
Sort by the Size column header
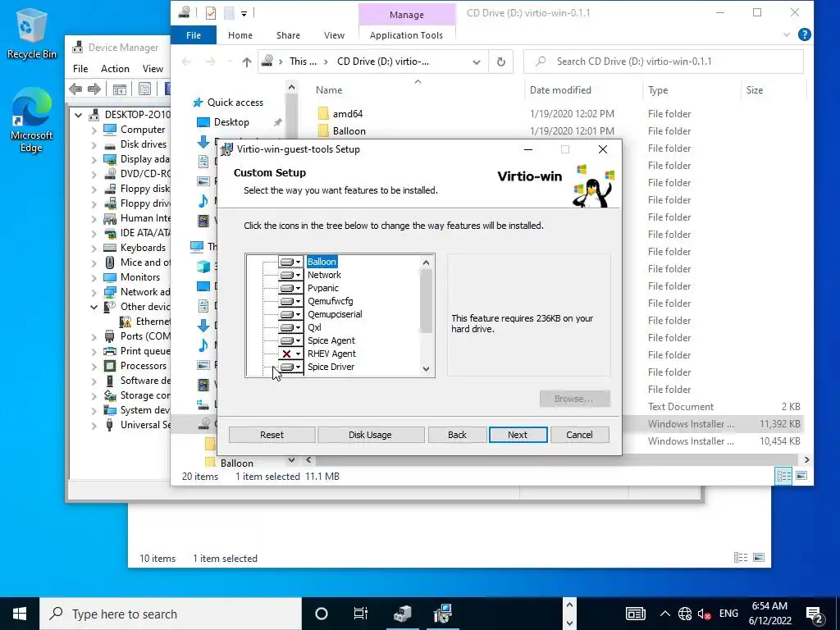(x=755, y=90)
